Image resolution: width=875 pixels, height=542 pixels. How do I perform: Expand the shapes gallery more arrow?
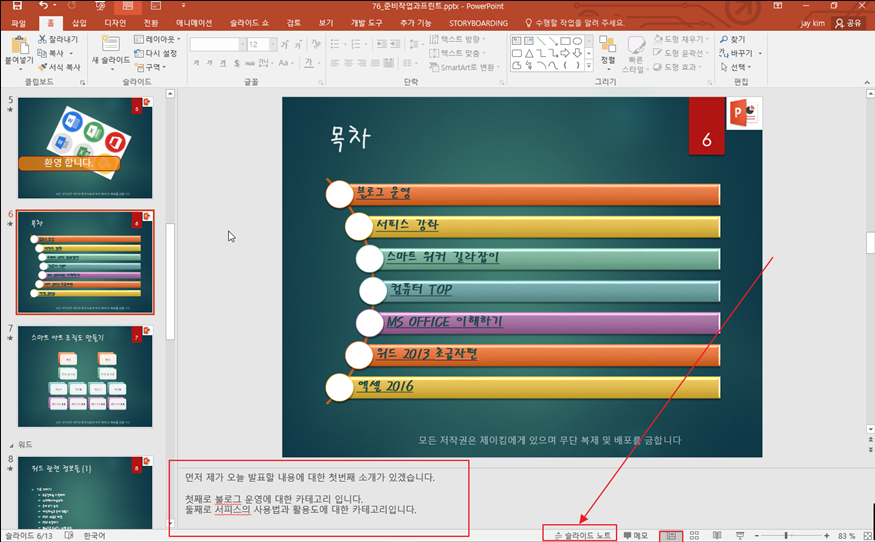[x=589, y=65]
